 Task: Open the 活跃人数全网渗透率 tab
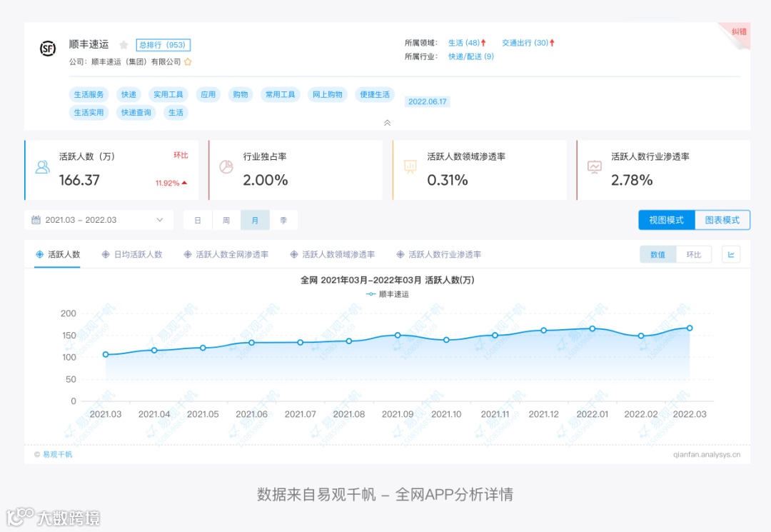[226, 254]
